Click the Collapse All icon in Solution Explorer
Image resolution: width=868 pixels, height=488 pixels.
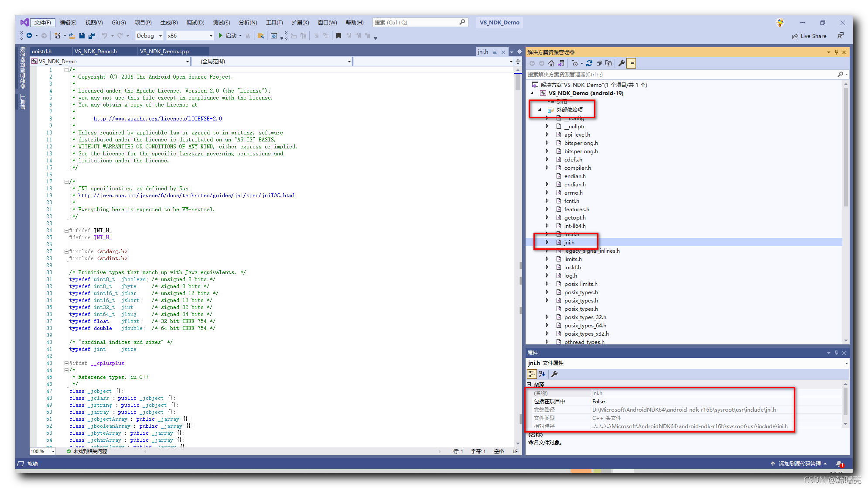(599, 63)
